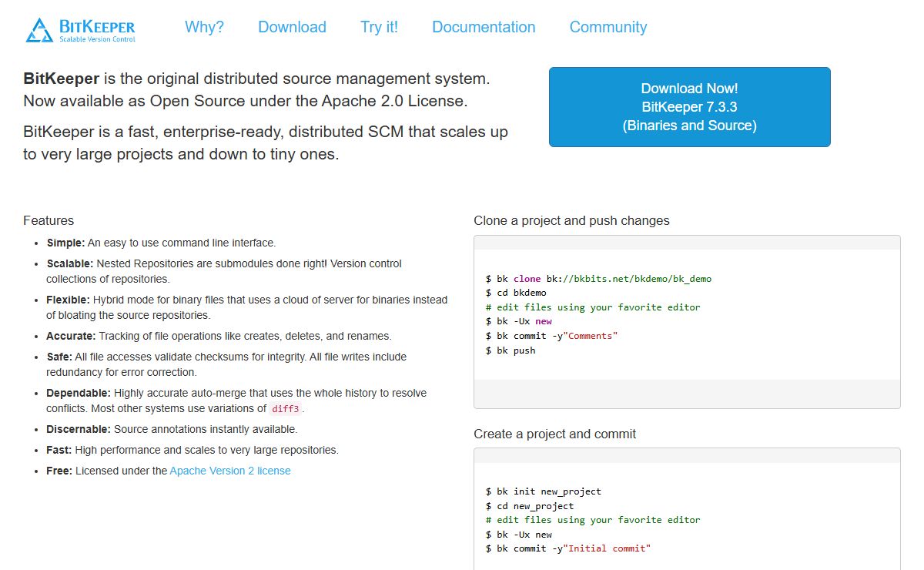The image size is (924, 570).
Task: Click the '$ cd bkdemo' line
Action: 516,293
